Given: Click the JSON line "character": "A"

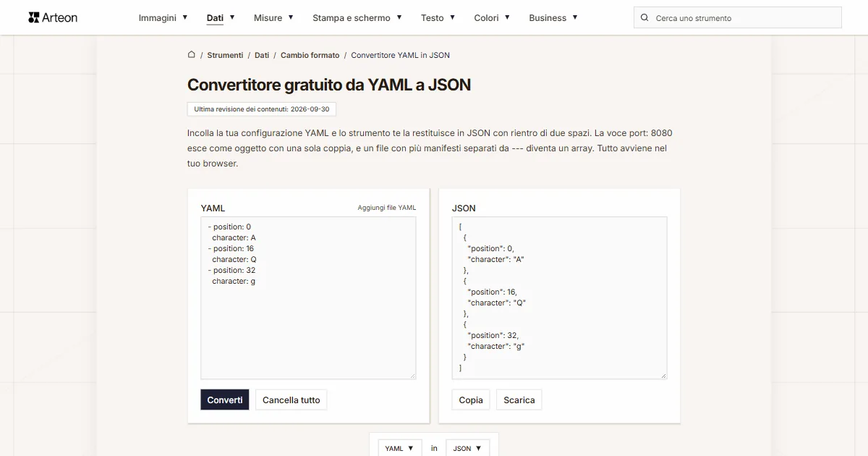Looking at the screenshot, I should [496, 259].
